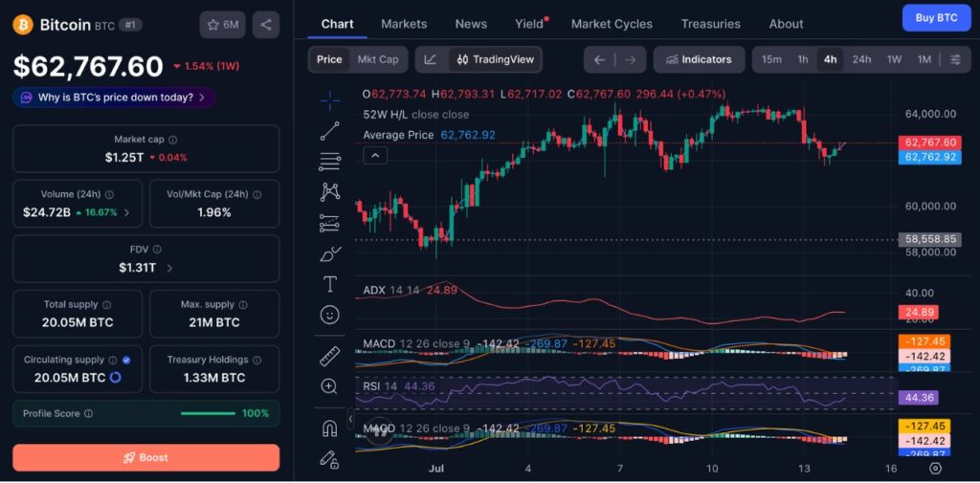
Task: Select the pattern drawing tool
Action: click(330, 192)
